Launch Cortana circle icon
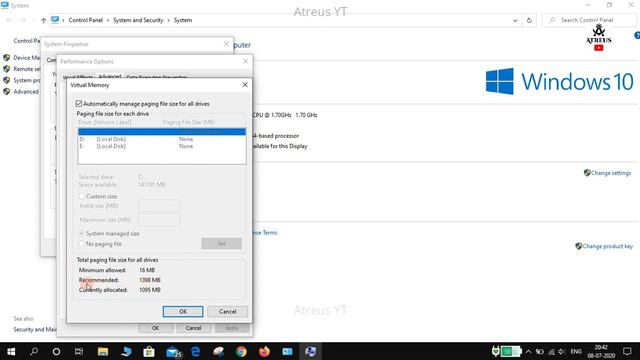Image resolution: width=640 pixels, height=360 pixels. click(56, 351)
